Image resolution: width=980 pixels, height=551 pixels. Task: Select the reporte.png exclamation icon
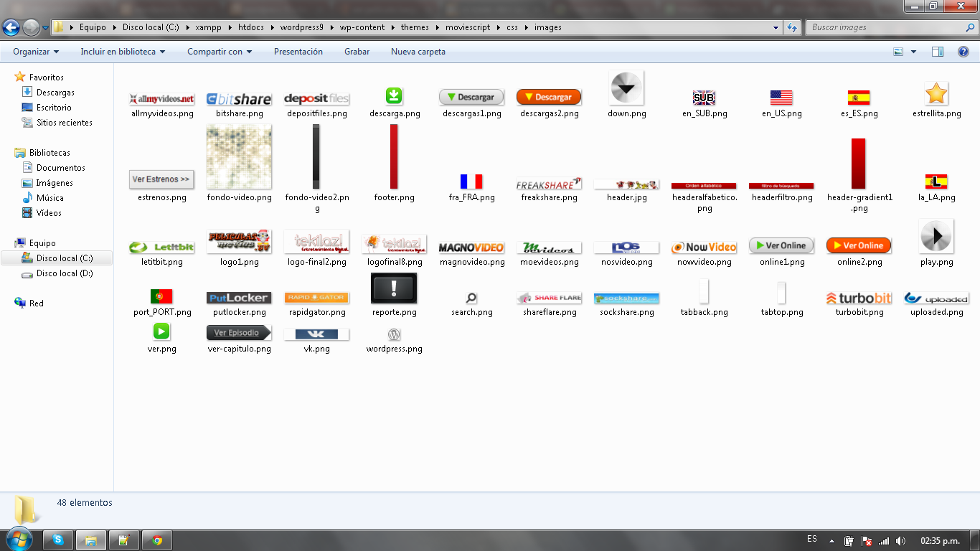click(x=394, y=288)
